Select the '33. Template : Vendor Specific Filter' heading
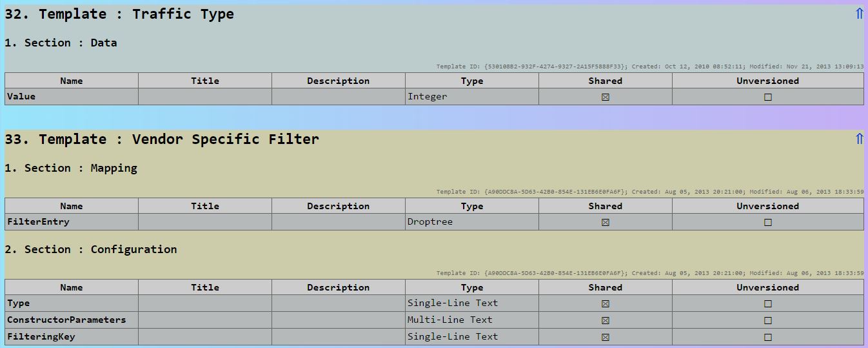Screen dimensions: 868x348 162,139
